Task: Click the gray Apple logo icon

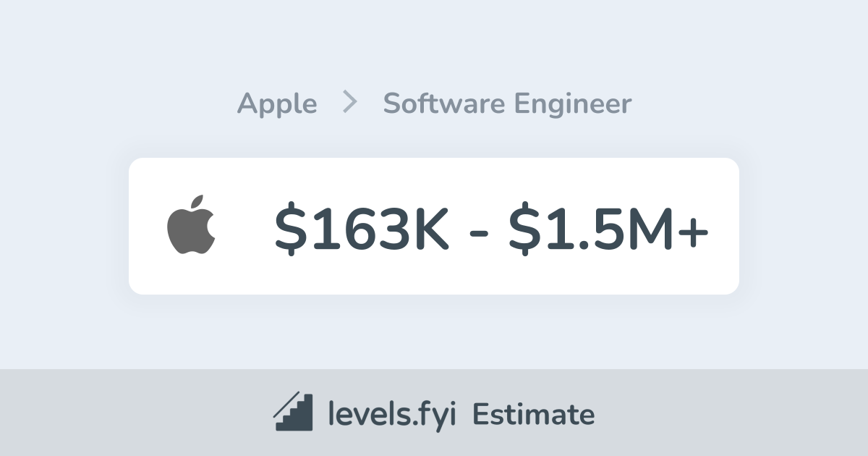Action: pyautogui.click(x=192, y=227)
